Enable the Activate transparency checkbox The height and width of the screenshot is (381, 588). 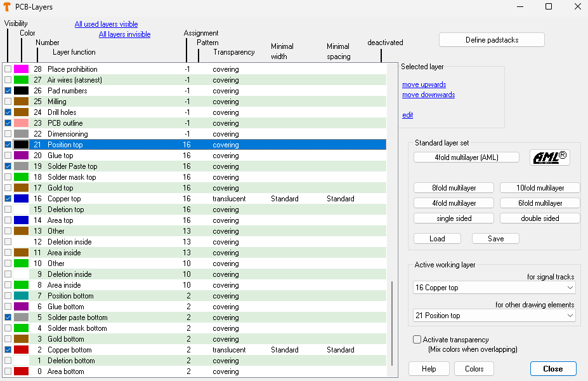click(417, 340)
